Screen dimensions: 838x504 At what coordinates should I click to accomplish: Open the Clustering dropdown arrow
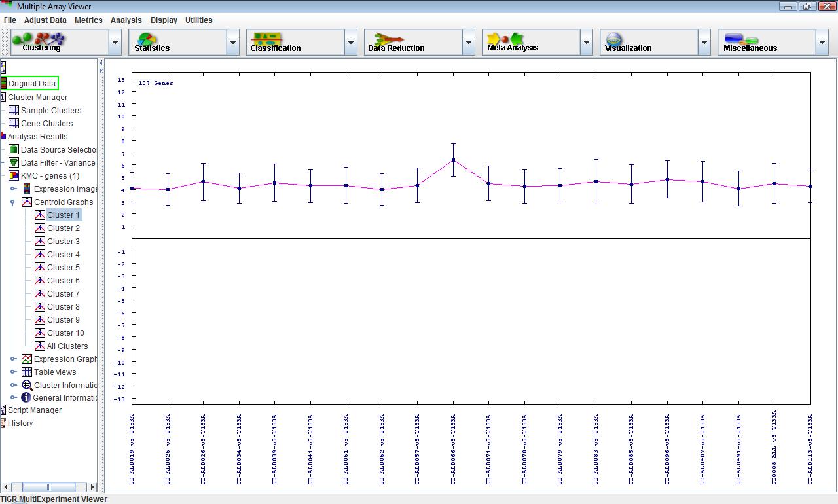pyautogui.click(x=115, y=43)
